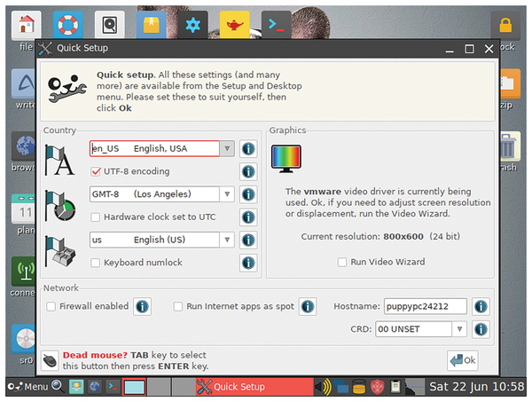The width and height of the screenshot is (532, 402).
Task: Expand the CRD 00 UNSET dropdown arrow
Action: click(x=459, y=329)
